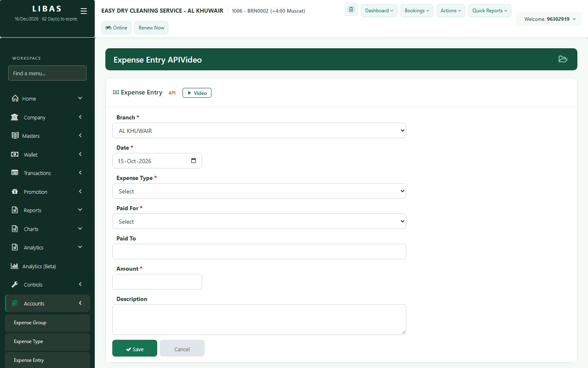Click the Save button
Screen dimensions: 588x368
click(135, 348)
